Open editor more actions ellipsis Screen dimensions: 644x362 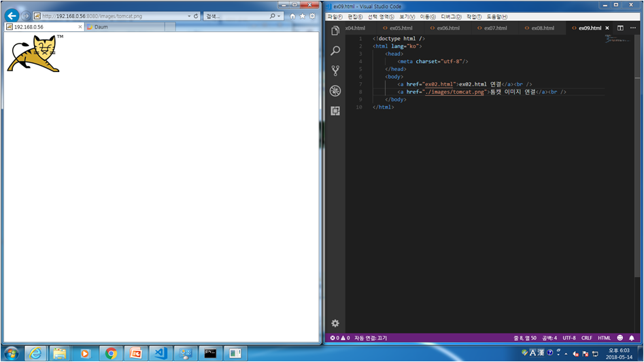pos(633,28)
